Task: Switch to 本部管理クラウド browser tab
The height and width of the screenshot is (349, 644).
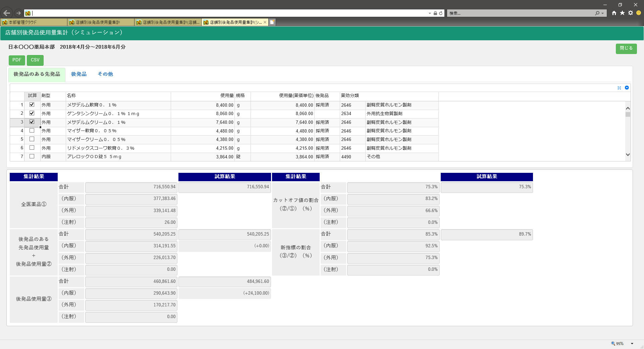Action: click(34, 22)
